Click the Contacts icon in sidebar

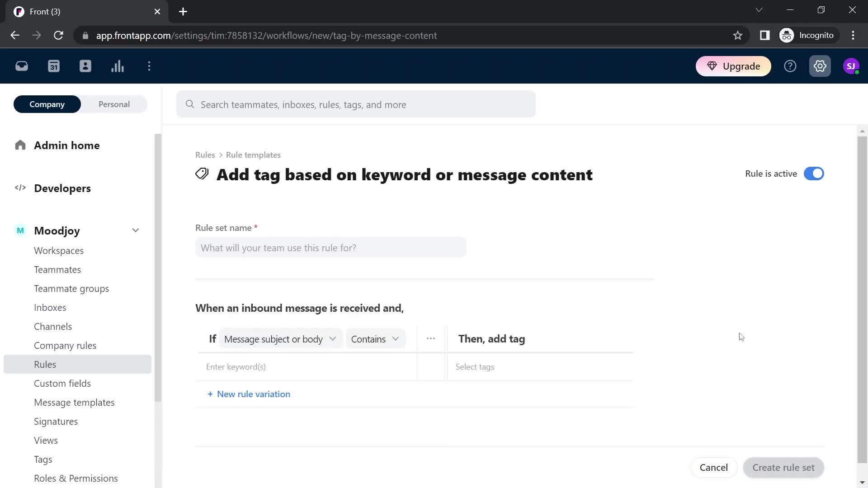[85, 66]
